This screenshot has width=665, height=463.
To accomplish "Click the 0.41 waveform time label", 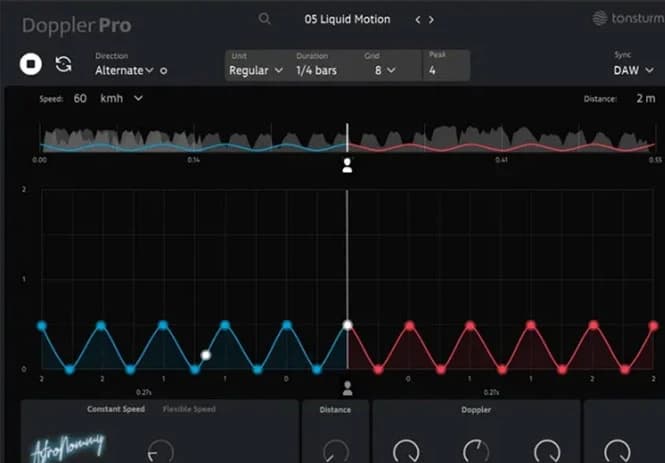I will 501,160.
